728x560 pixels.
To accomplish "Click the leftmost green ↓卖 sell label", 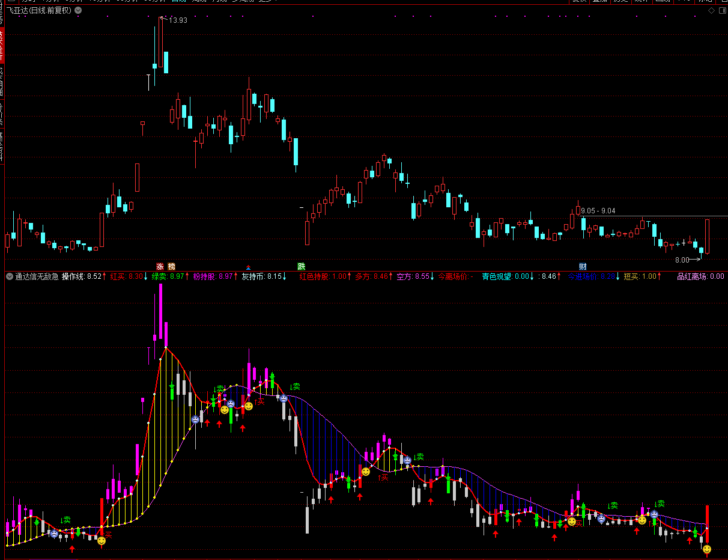I will 65,520.
